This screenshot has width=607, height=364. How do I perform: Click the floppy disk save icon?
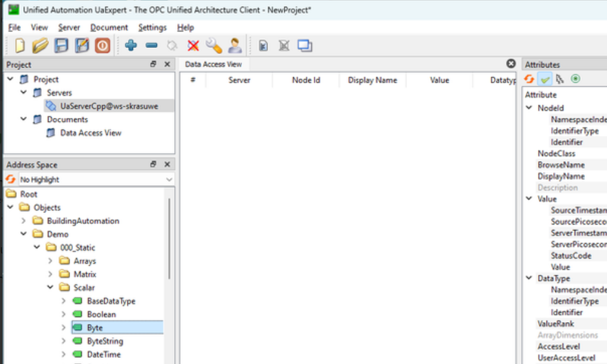tap(61, 45)
